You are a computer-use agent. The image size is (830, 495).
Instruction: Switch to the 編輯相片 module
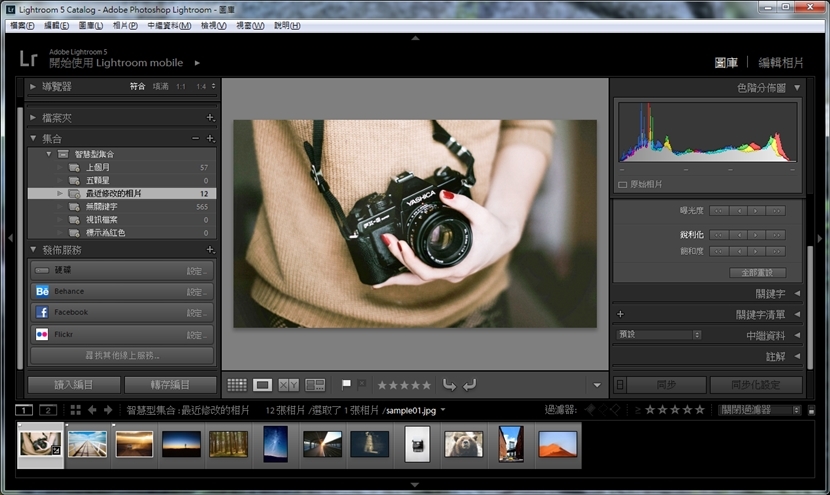pyautogui.click(x=781, y=62)
